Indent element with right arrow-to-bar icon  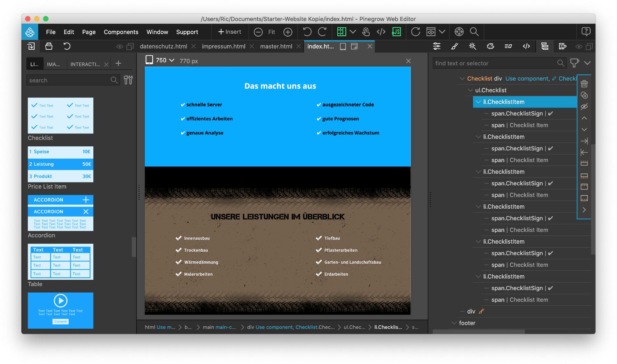click(584, 141)
